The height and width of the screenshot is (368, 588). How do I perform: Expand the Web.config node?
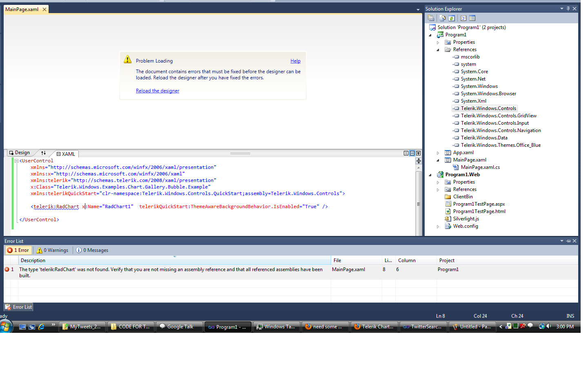[x=438, y=227]
